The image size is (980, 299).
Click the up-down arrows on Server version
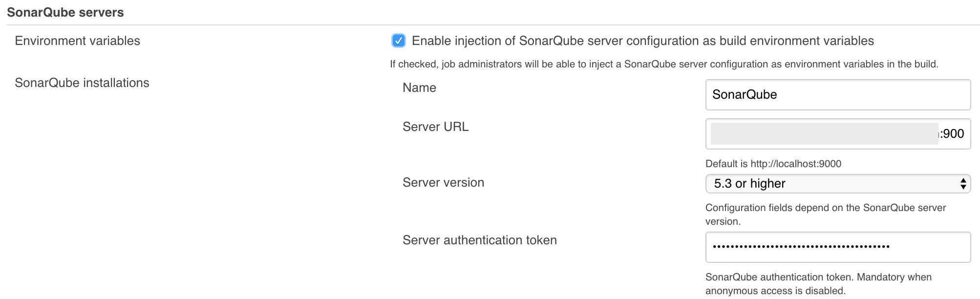(x=963, y=184)
